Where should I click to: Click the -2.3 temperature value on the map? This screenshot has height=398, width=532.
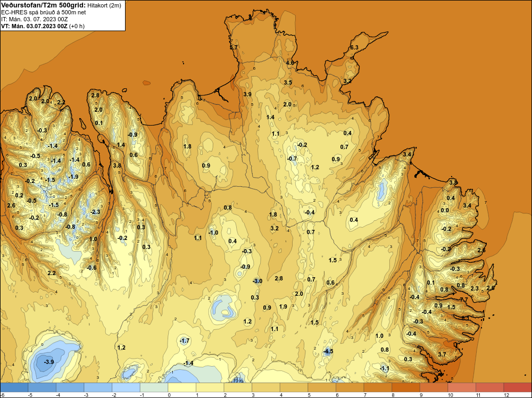pos(95,212)
